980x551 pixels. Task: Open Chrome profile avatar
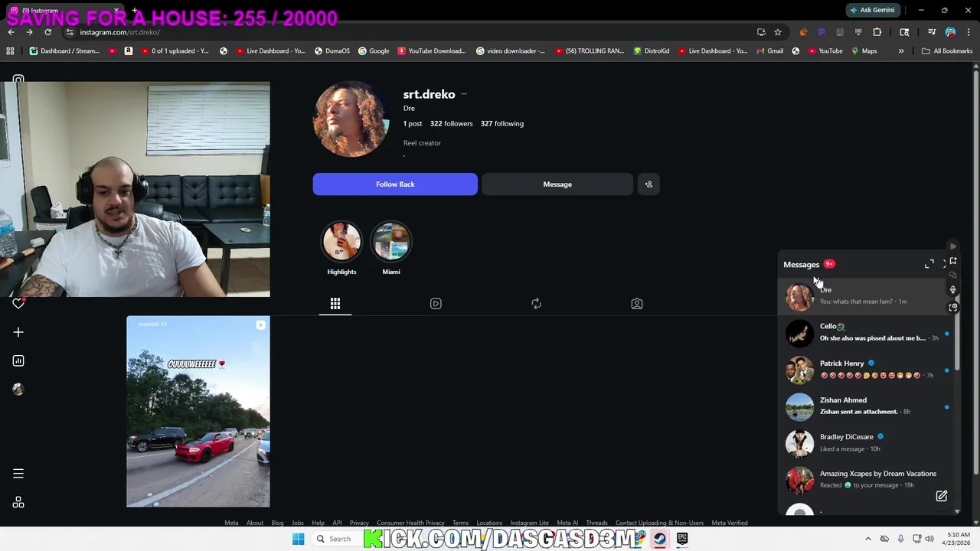point(950,32)
